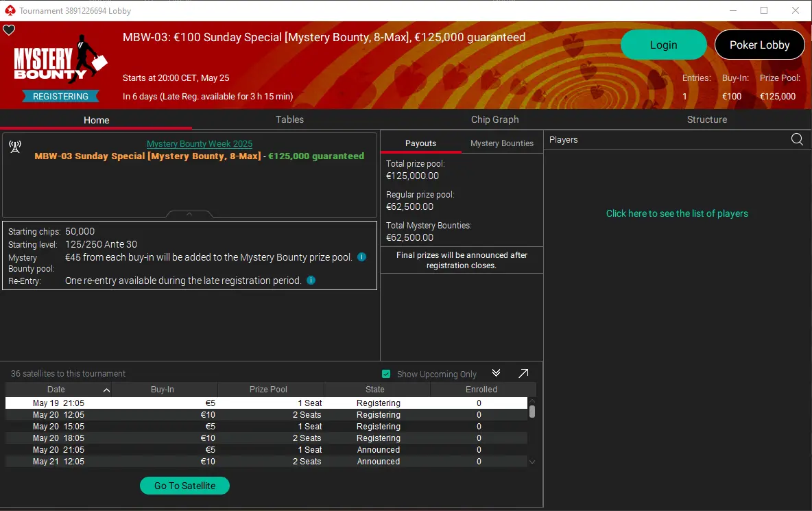Click Go To Satellite button

coord(184,486)
